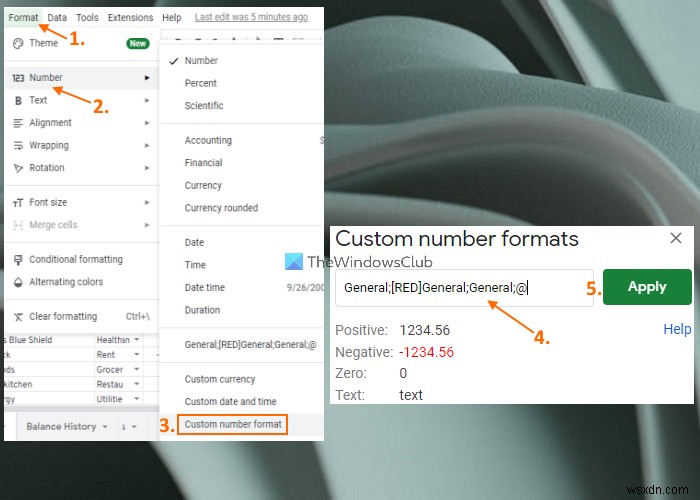
Task: Close the Custom number formats dialog
Action: [676, 238]
